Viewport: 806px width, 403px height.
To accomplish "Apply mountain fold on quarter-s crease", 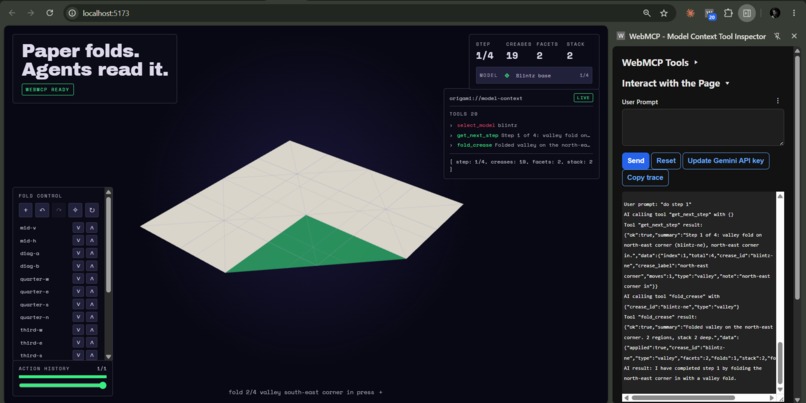I will pyautogui.click(x=91, y=304).
